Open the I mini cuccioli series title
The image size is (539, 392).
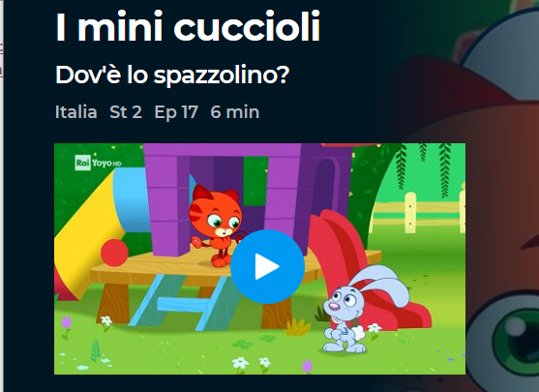188,27
